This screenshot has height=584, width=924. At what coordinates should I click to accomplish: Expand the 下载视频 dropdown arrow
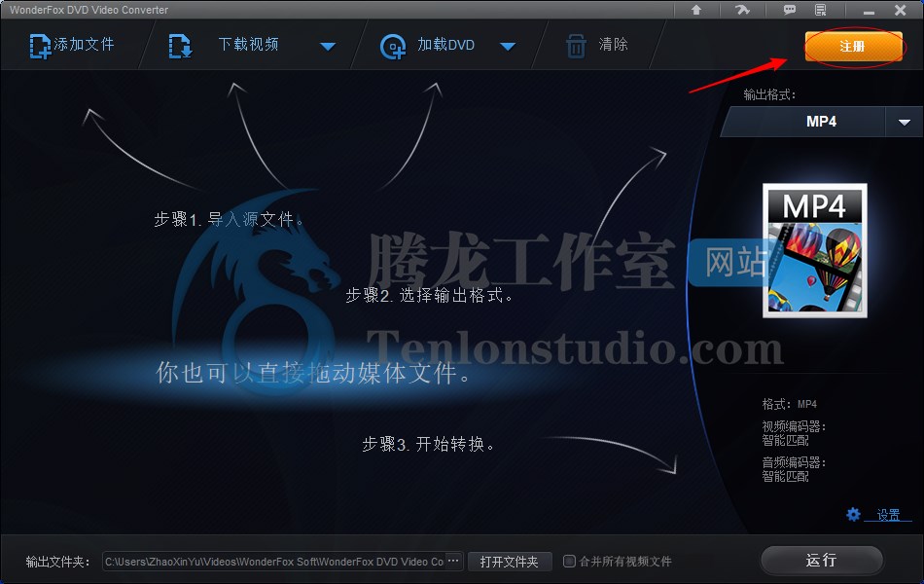[328, 46]
